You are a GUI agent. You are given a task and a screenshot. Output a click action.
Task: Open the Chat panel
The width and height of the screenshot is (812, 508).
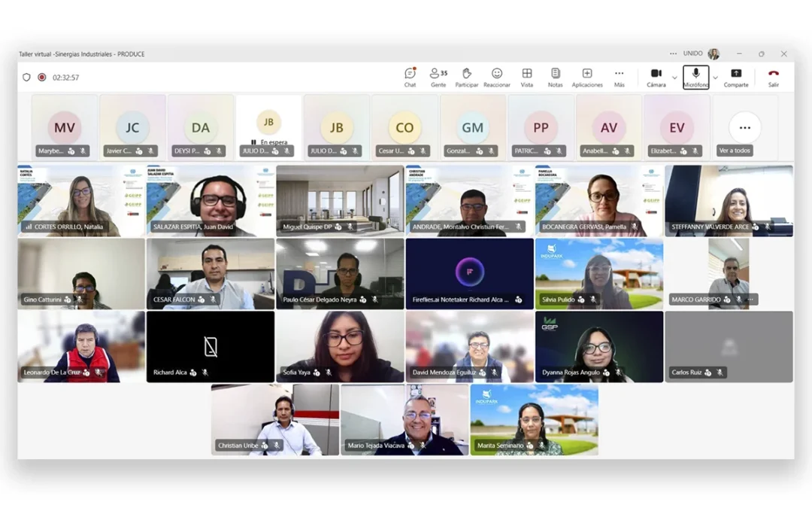410,78
